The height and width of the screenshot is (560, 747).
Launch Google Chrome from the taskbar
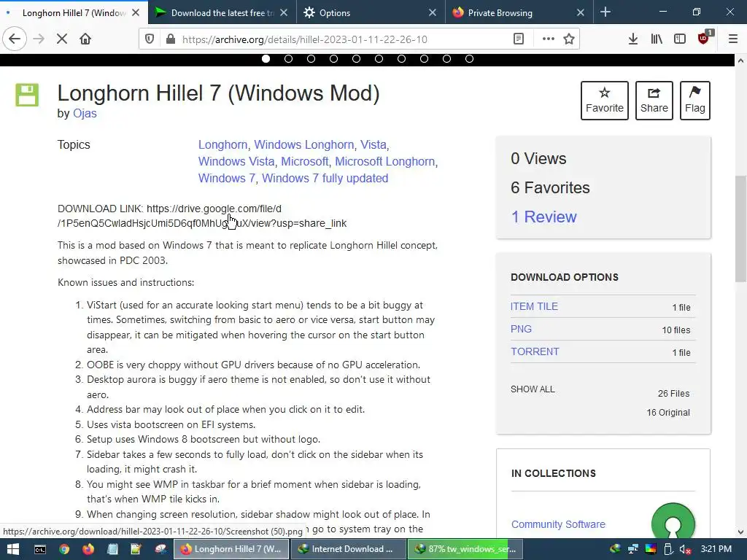point(64,550)
